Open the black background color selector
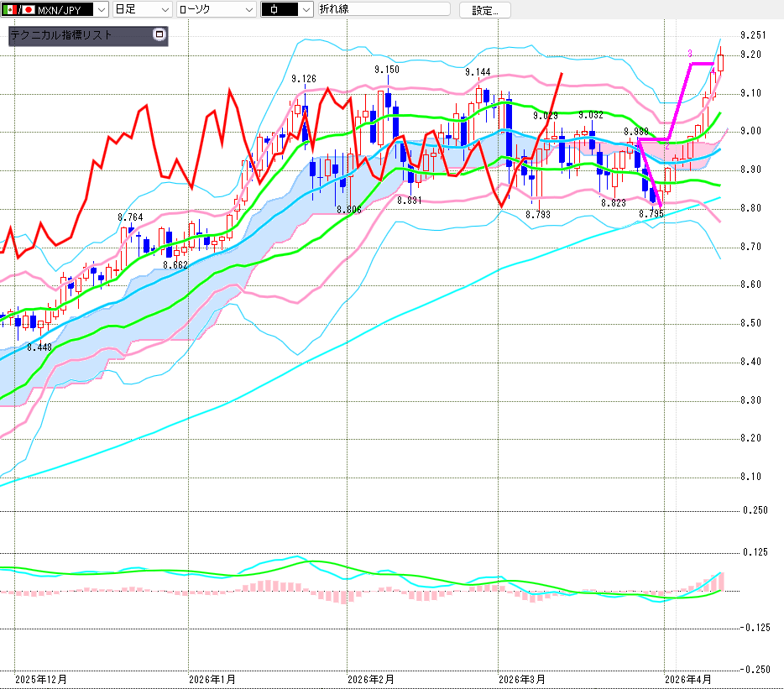The image size is (784, 689). point(305,10)
